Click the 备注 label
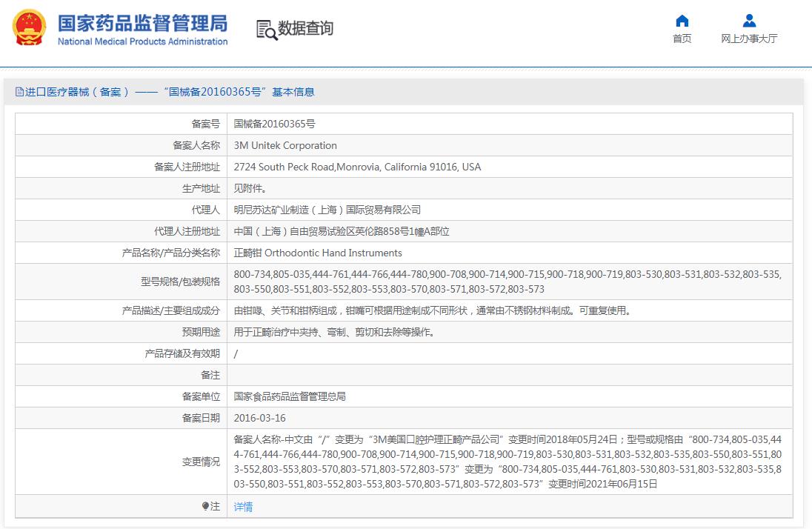Image resolution: width=812 pixels, height=529 pixels. point(210,375)
